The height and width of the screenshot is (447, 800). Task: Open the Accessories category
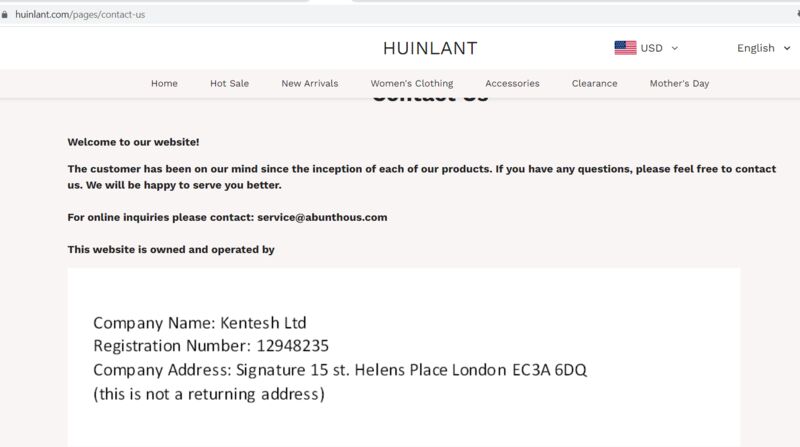coord(512,83)
